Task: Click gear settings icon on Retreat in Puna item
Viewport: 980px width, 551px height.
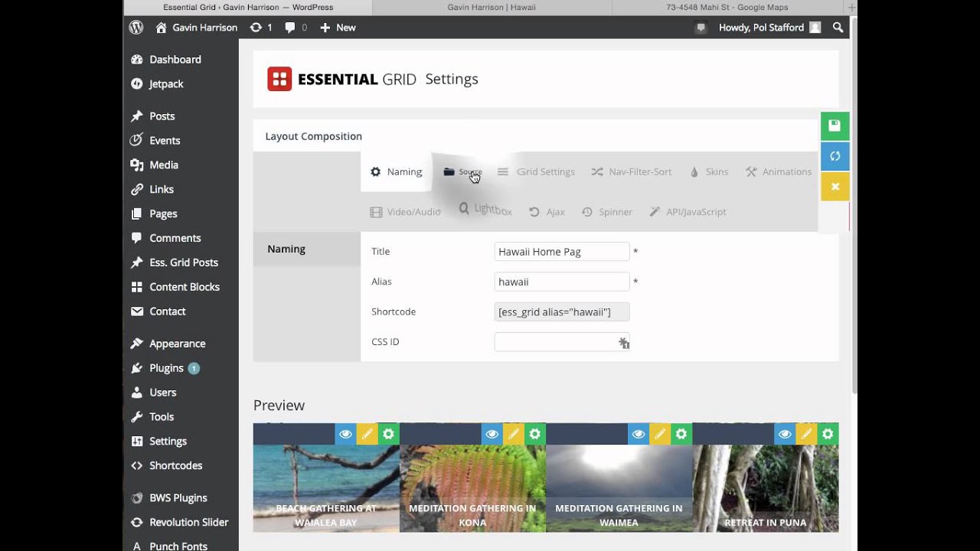Action: [x=828, y=434]
